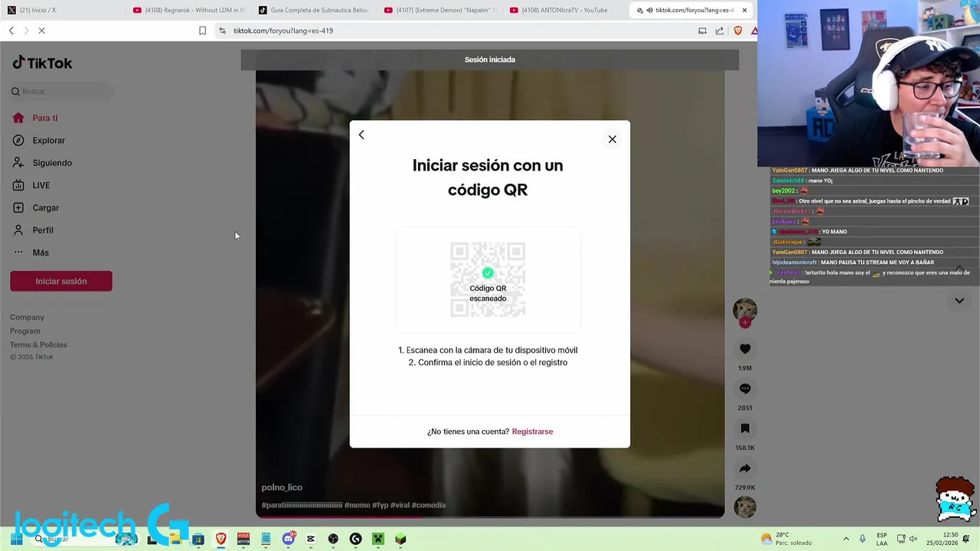Expand the Company footer section
The height and width of the screenshot is (551, 980).
tap(27, 317)
